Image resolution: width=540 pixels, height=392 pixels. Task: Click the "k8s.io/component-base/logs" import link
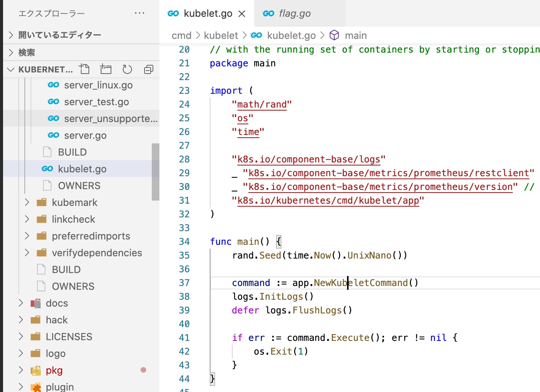pos(309,159)
